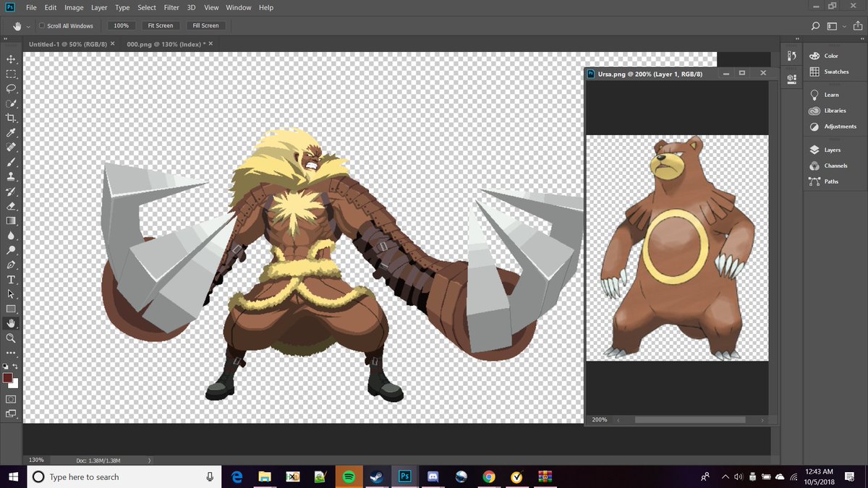Image resolution: width=868 pixels, height=488 pixels.
Task: Enable Scroll All Windows checkbox
Action: pyautogui.click(x=42, y=25)
